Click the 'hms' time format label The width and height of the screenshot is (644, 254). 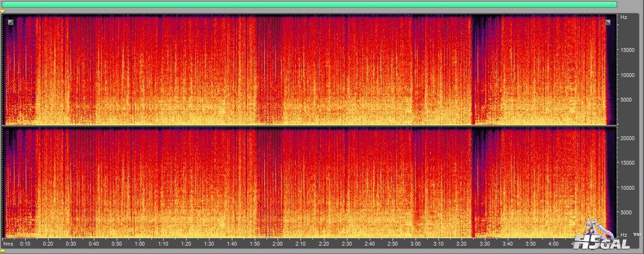click(x=8, y=243)
